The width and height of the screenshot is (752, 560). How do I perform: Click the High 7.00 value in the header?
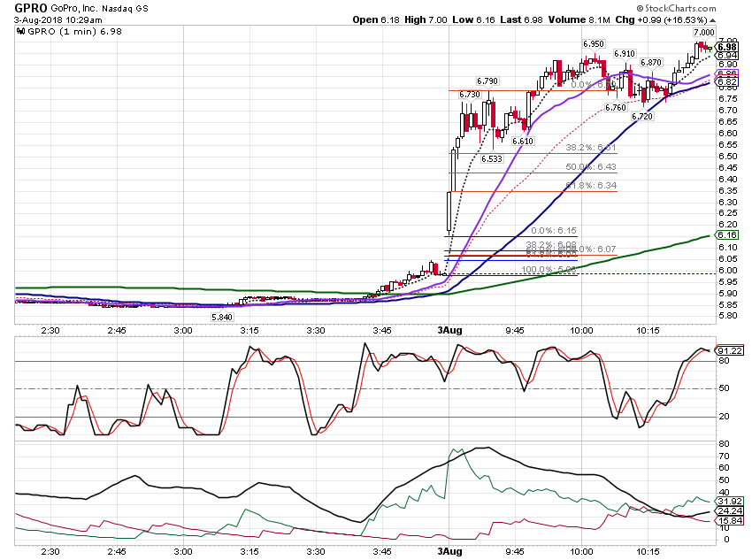[426, 19]
